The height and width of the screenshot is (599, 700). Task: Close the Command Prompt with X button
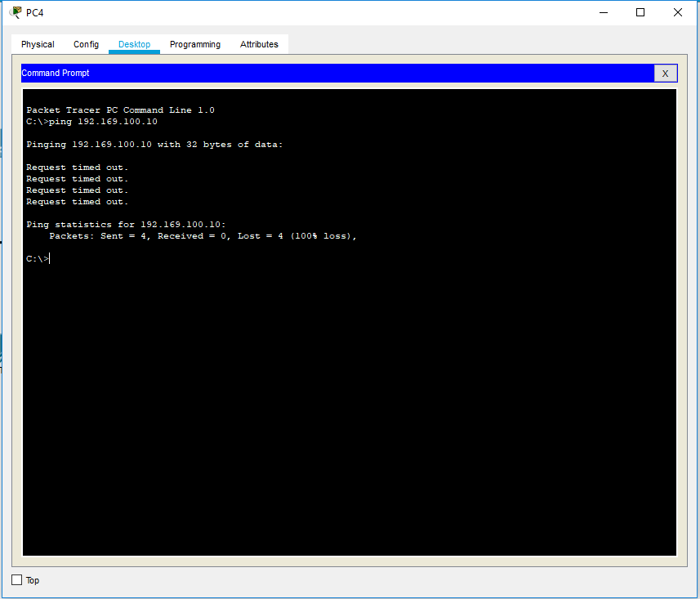click(x=665, y=74)
